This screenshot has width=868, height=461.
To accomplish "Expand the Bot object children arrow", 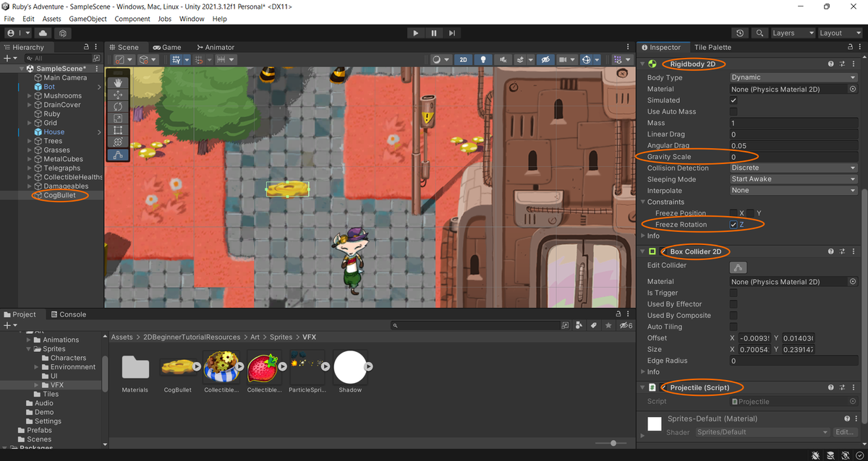I will (99, 87).
